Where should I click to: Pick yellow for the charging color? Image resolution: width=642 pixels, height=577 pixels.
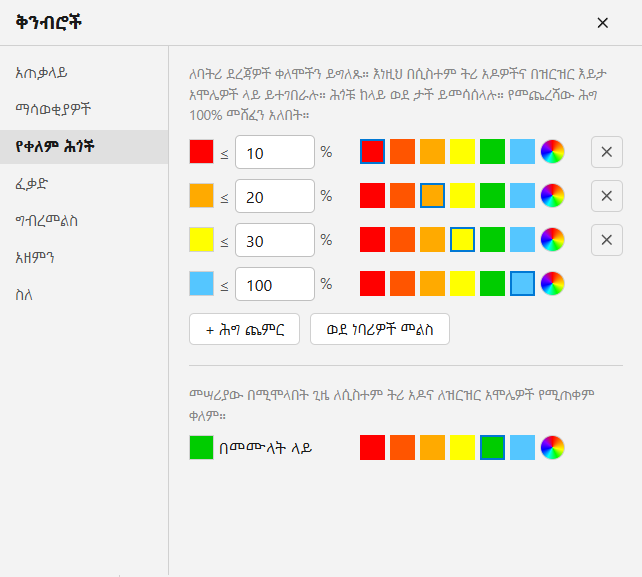[x=462, y=448]
